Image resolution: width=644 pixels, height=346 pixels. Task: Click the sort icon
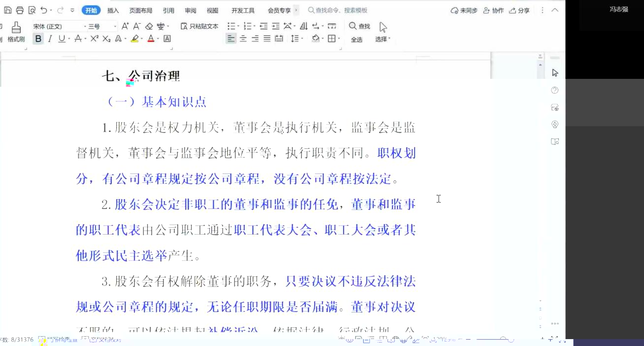303,26
